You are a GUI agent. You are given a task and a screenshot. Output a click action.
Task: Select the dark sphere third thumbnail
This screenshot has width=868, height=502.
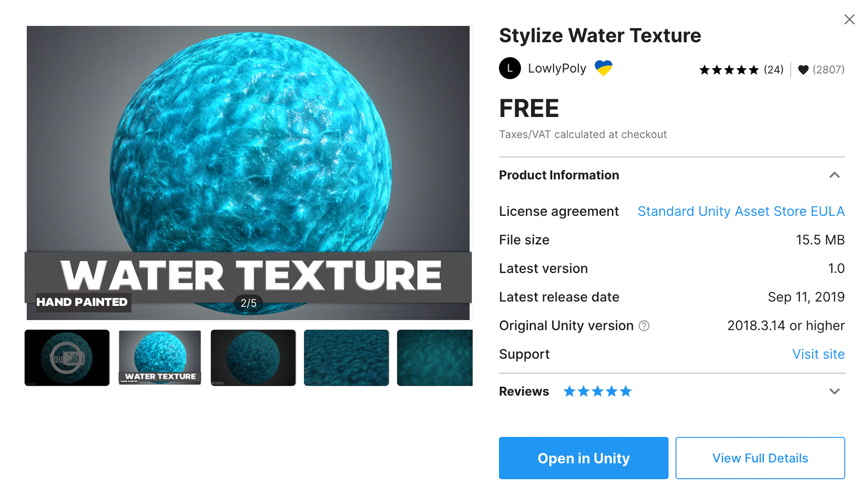tap(253, 358)
